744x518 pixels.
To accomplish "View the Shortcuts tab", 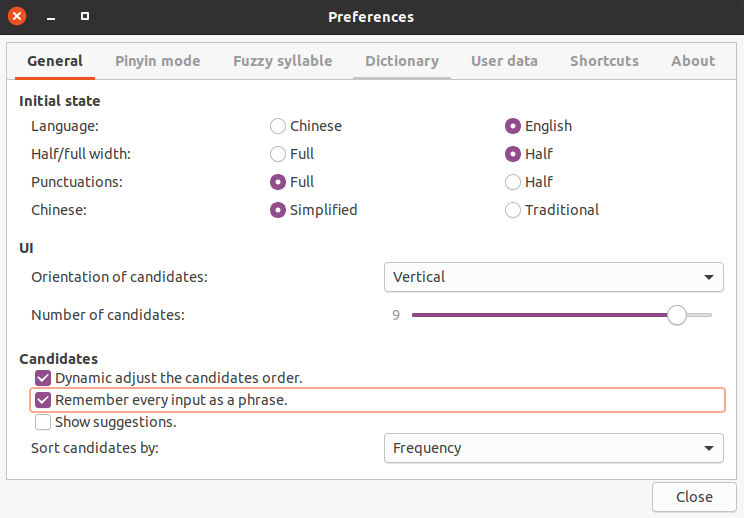I will tap(604, 61).
